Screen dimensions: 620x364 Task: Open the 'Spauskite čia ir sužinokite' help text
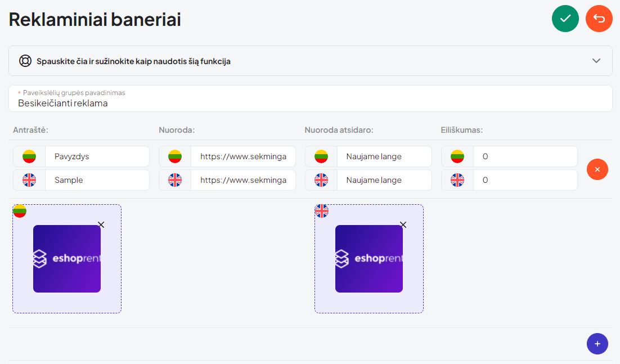[x=134, y=61]
